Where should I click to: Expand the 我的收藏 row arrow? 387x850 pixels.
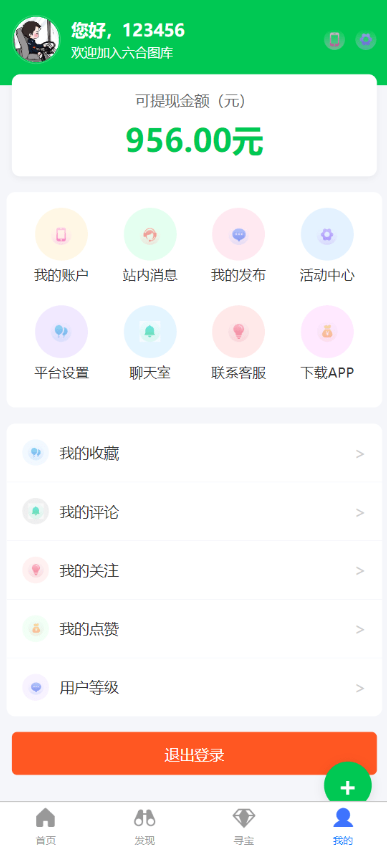(x=360, y=454)
